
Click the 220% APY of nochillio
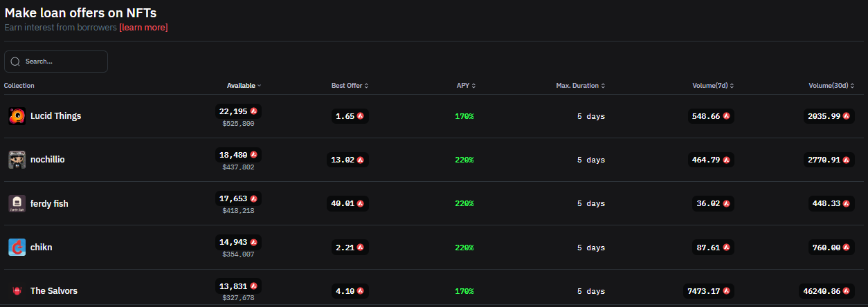464,160
